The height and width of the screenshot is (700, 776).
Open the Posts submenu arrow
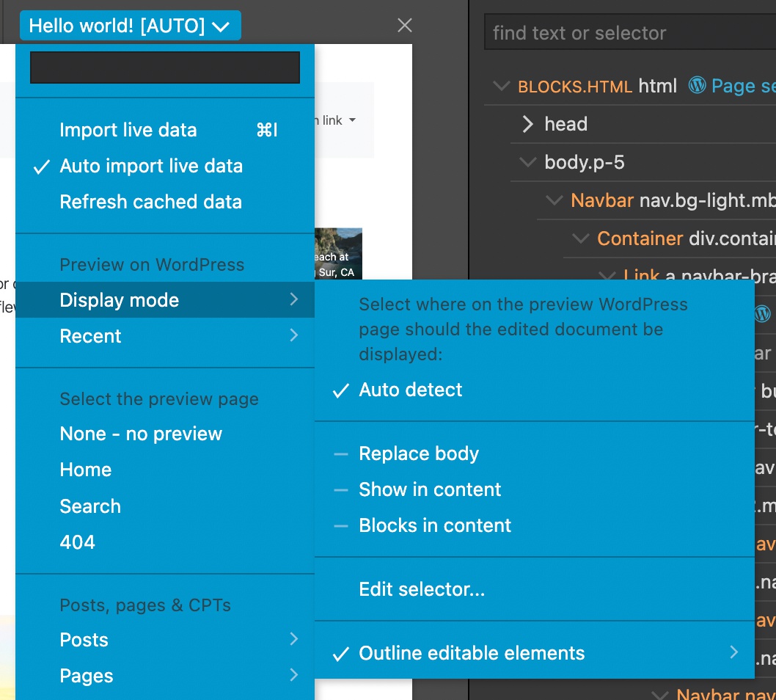click(294, 640)
